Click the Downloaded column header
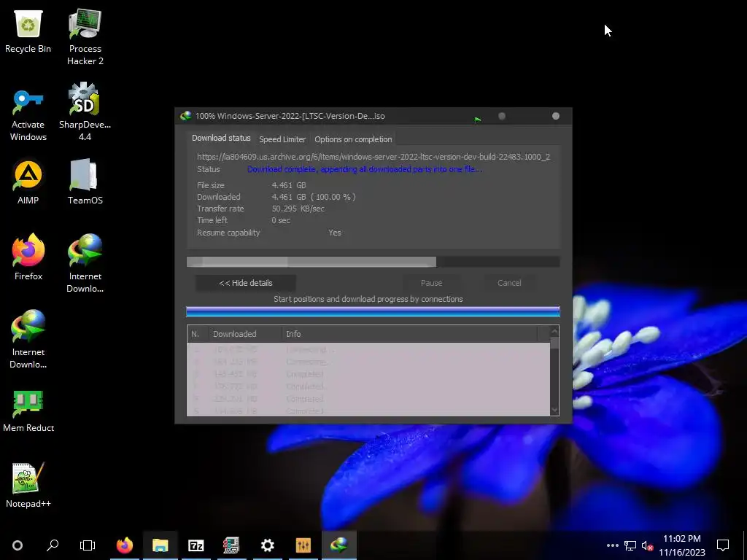This screenshot has width=747, height=560. pyautogui.click(x=245, y=334)
